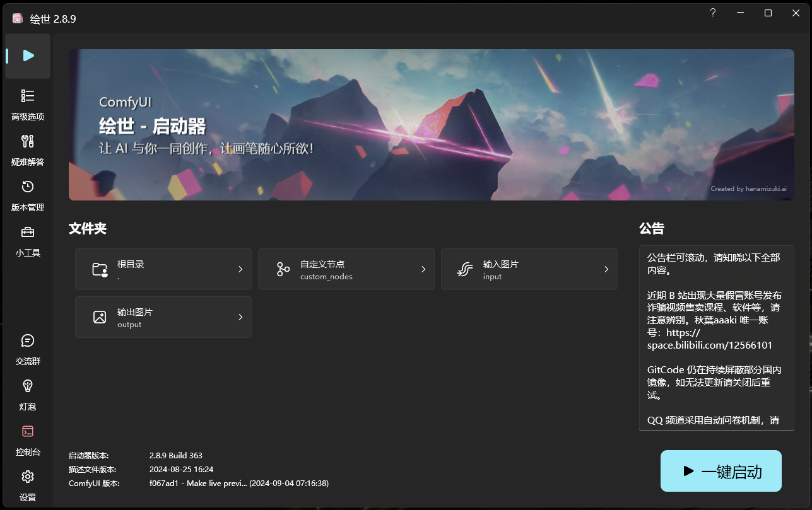Open 高级选项 from the sidebar
The image size is (812, 510).
[x=27, y=104]
